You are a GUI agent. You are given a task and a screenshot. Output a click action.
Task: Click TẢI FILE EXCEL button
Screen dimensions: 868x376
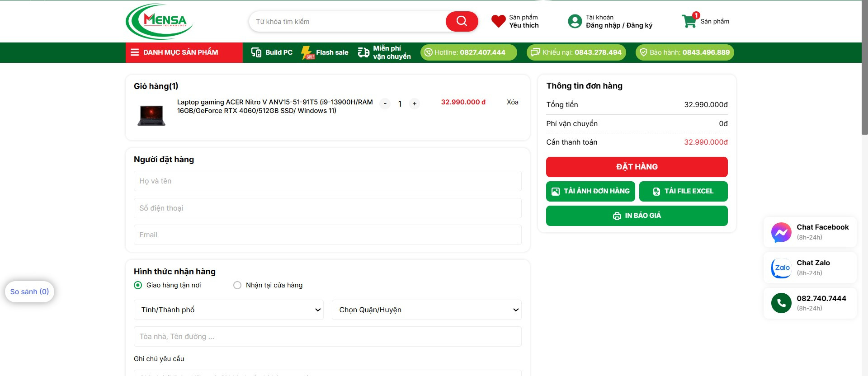point(684,191)
